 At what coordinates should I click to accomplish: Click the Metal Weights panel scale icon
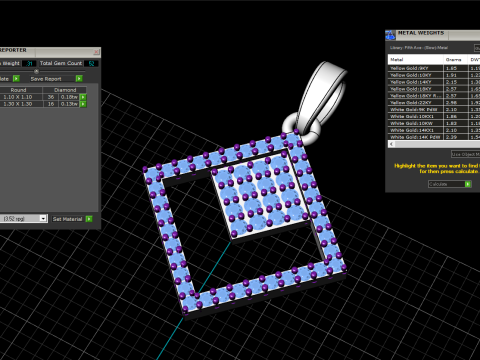pos(390,35)
